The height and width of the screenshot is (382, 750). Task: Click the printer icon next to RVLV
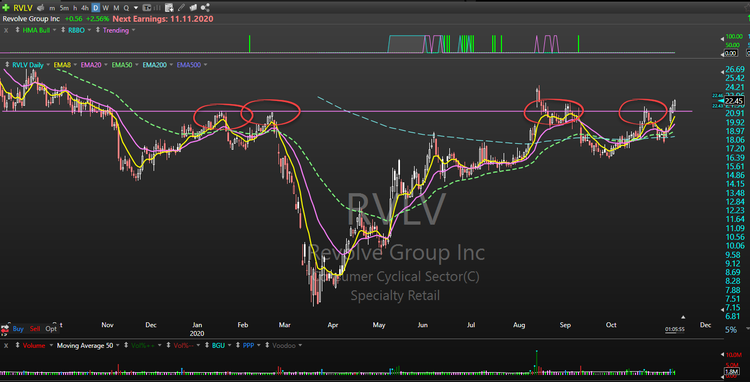click(x=41, y=8)
